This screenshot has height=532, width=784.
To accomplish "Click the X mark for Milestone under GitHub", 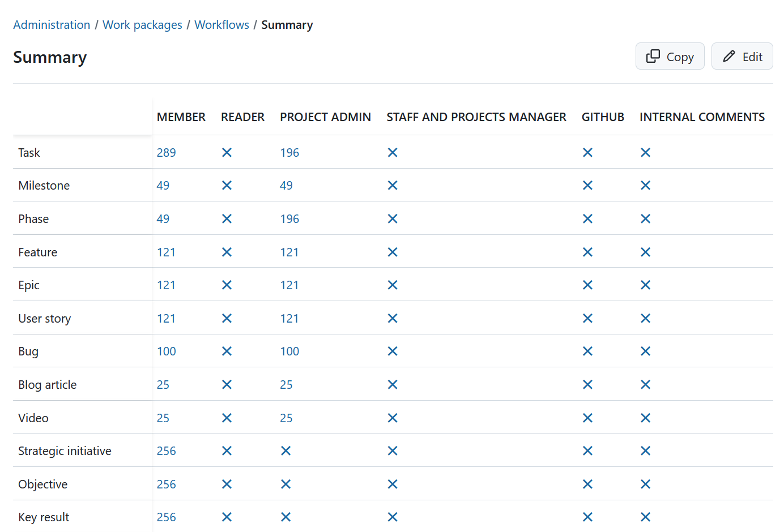I will click(587, 185).
